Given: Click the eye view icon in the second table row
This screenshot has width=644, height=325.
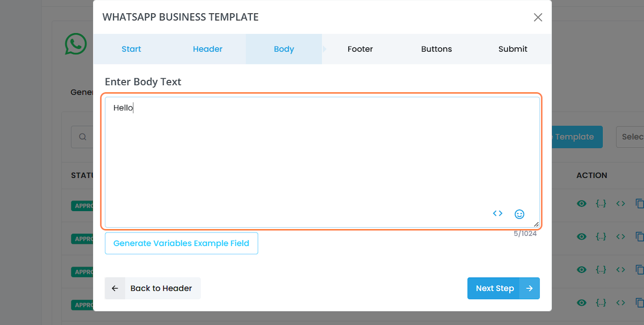Looking at the screenshot, I should coord(581,237).
